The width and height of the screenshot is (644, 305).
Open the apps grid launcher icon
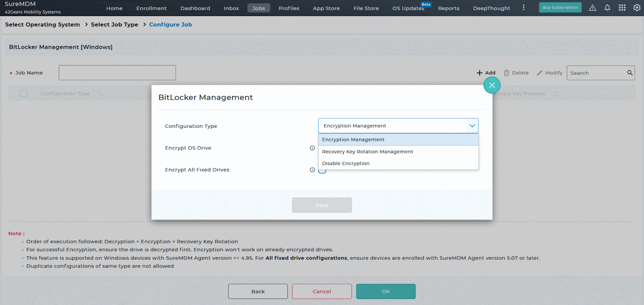pyautogui.click(x=622, y=8)
